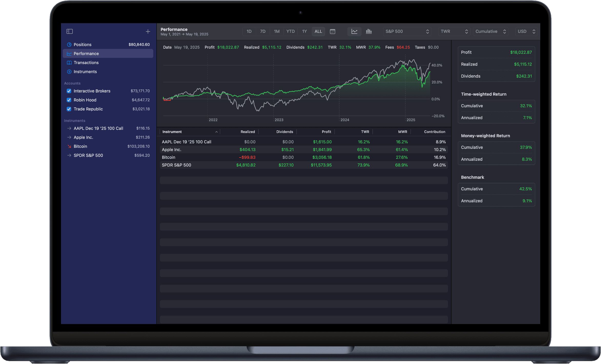Switch to line chart view icon
Viewport: 601px width, 364px height.
354,31
